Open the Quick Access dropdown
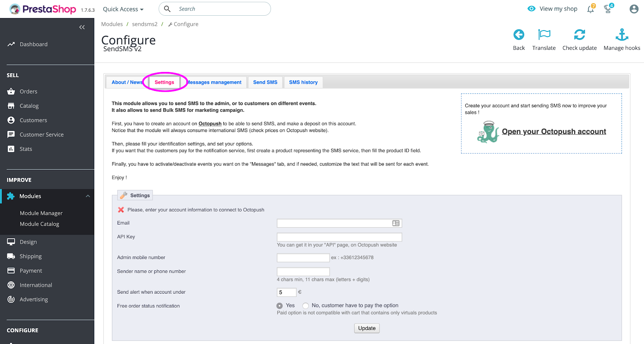The image size is (644, 344). [123, 9]
